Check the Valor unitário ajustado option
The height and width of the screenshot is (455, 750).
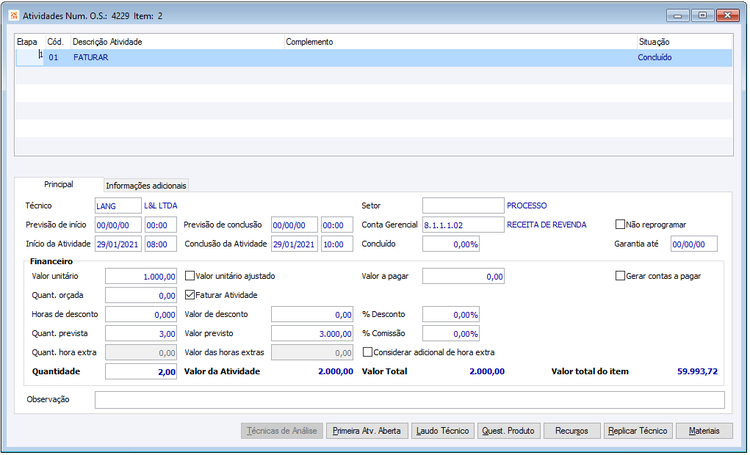point(192,275)
